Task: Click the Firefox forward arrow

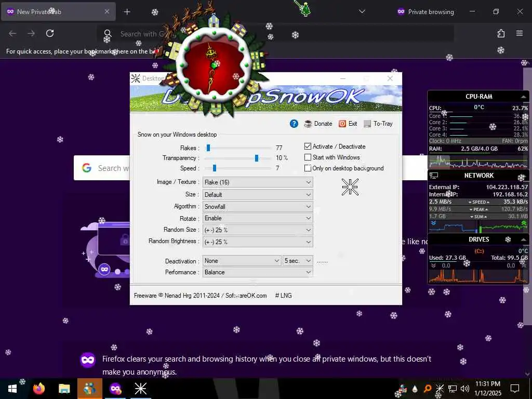Action: [31, 33]
